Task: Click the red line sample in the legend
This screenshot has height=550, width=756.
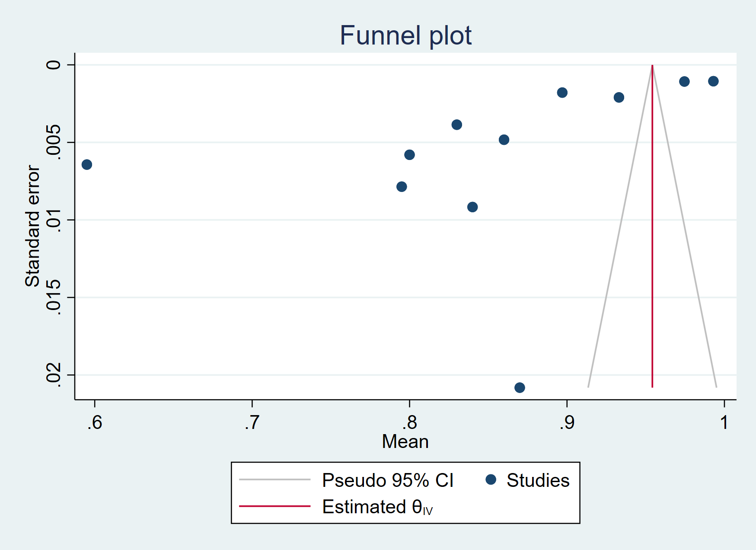Action: click(274, 506)
